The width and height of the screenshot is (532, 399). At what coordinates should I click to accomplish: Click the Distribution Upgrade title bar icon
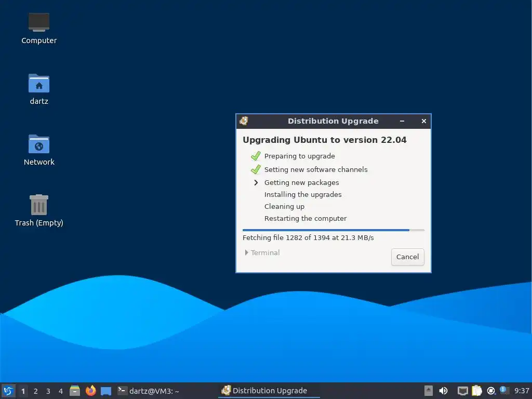pyautogui.click(x=244, y=121)
